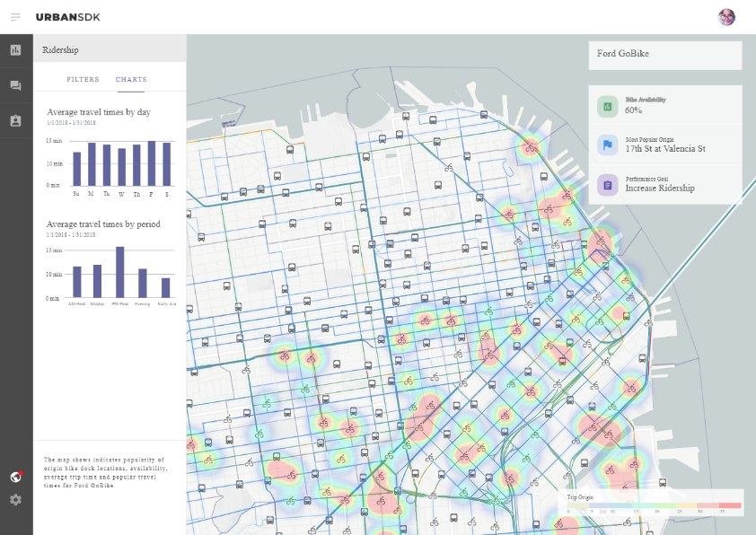Click the 60% availability value
756x535 pixels.
[x=633, y=110]
